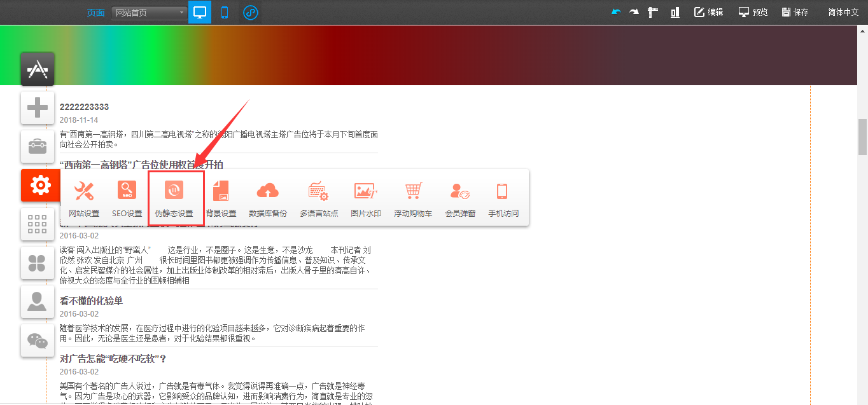This screenshot has height=405, width=868.
Task: Open the 简体中文 language selector
Action: coord(843,12)
